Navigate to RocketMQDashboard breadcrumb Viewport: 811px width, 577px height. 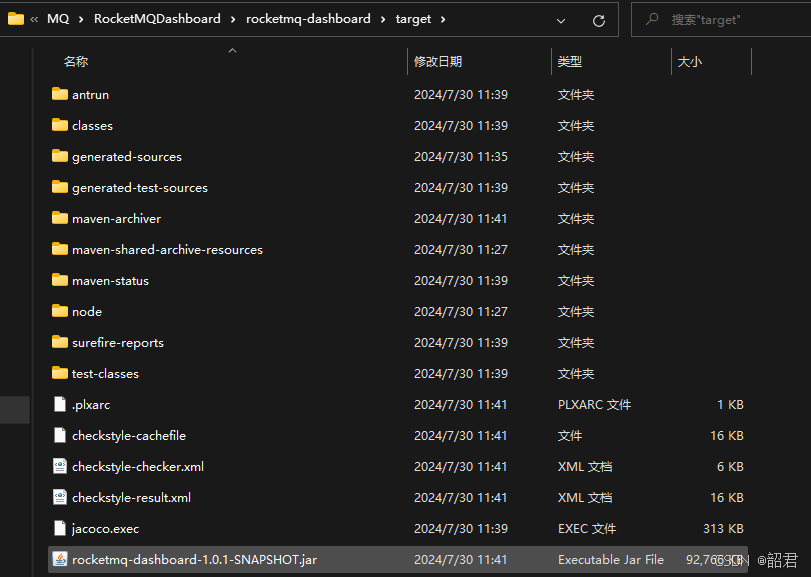pos(157,19)
